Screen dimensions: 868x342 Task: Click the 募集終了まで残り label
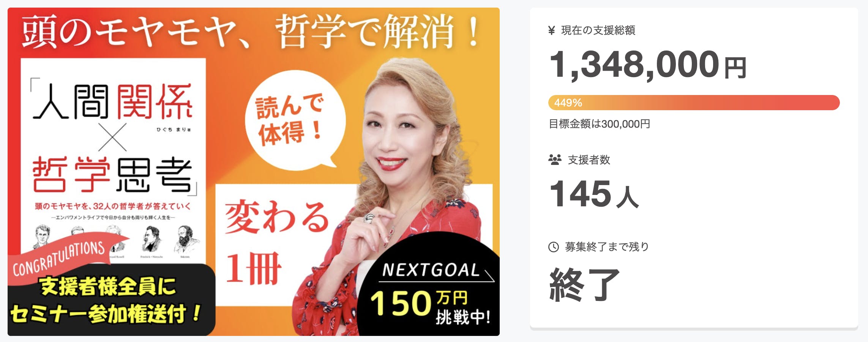point(607,247)
